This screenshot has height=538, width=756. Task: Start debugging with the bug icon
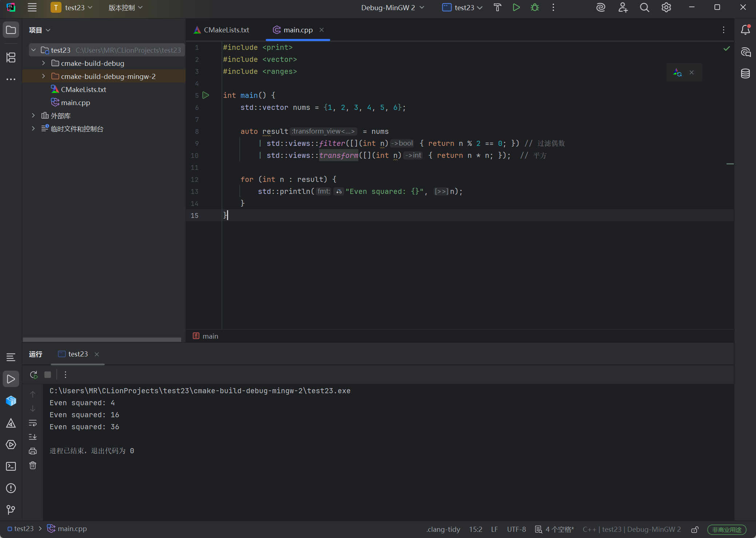point(535,8)
